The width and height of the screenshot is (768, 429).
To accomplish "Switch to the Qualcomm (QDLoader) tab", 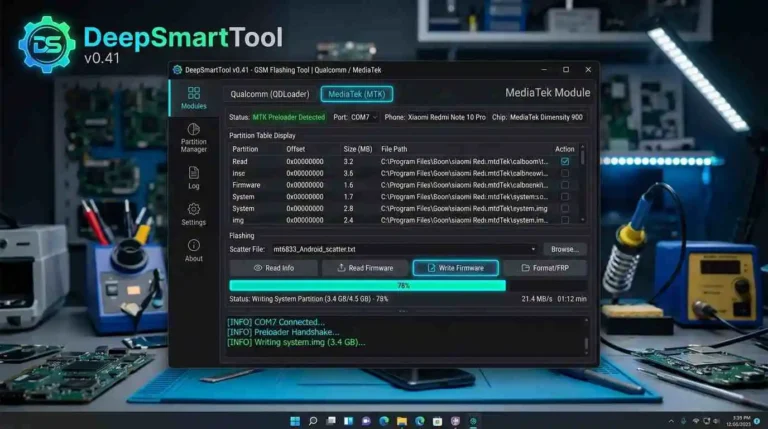I will (x=270, y=94).
